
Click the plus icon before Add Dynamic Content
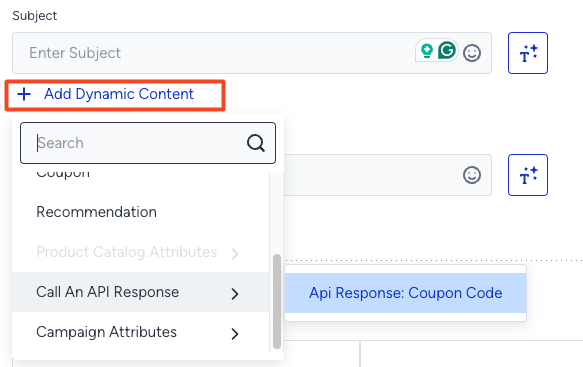click(24, 94)
